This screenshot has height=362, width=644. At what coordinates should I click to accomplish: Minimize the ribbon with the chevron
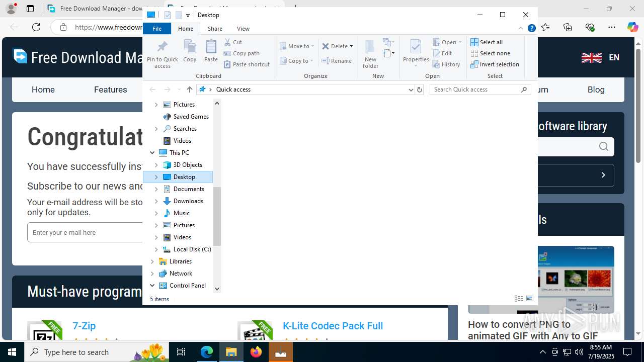click(521, 29)
